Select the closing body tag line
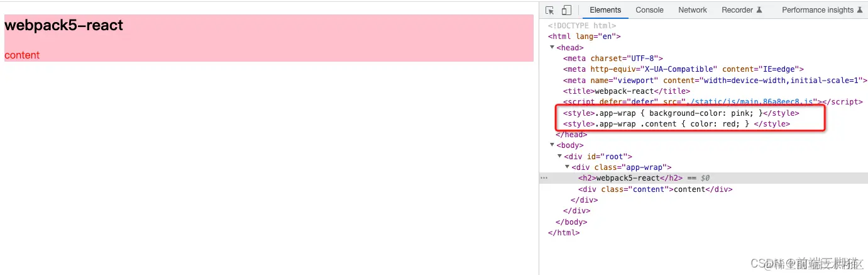Image resolution: width=868 pixels, height=275 pixels. pyautogui.click(x=571, y=222)
